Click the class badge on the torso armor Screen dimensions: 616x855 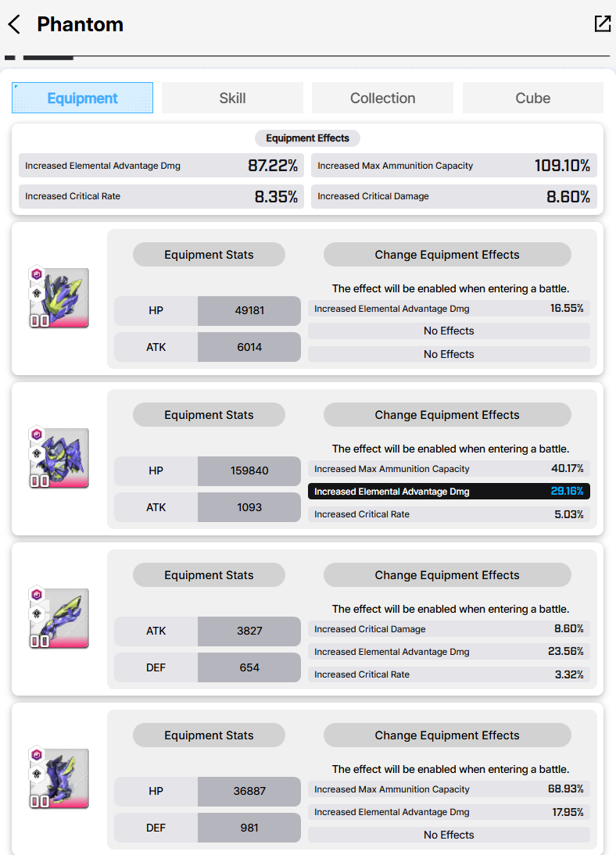pyautogui.click(x=37, y=453)
